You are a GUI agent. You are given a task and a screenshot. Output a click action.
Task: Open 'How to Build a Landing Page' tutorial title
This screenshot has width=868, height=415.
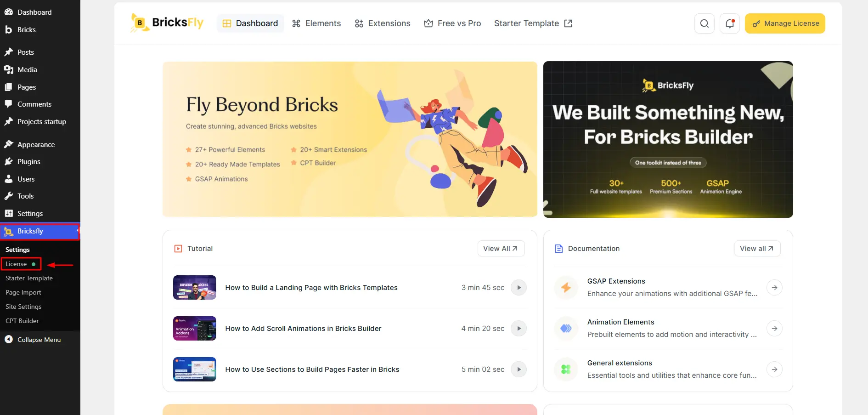click(x=311, y=288)
